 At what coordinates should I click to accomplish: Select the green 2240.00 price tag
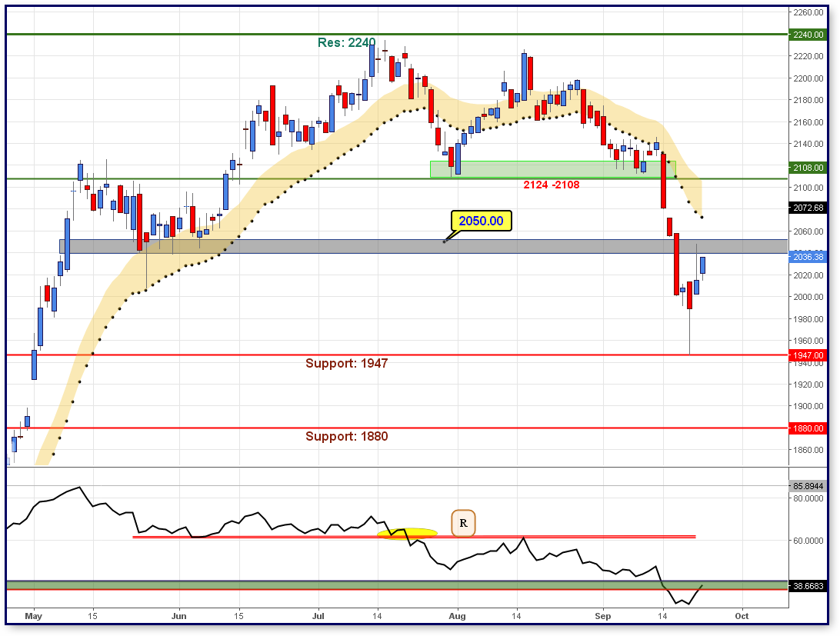(x=808, y=35)
